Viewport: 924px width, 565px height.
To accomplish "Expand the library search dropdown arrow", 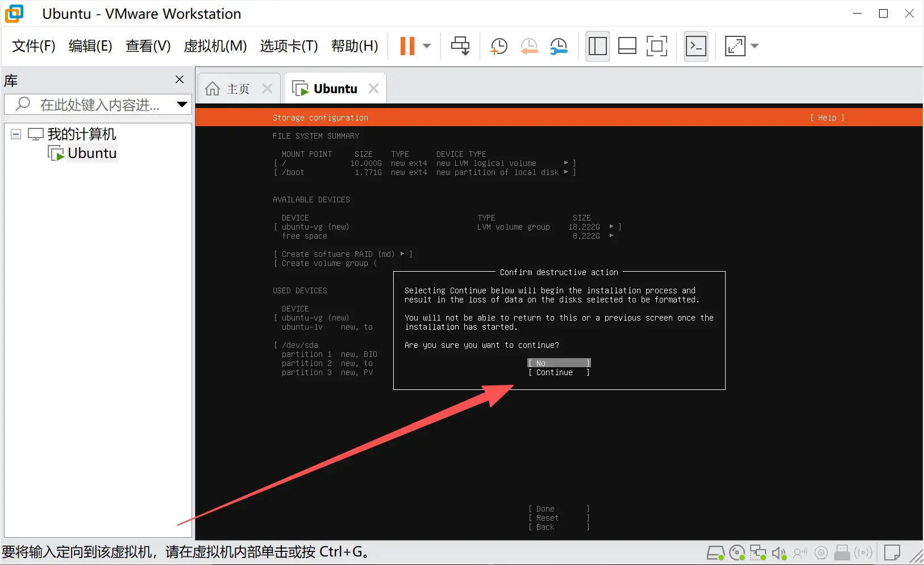I will pyautogui.click(x=182, y=105).
